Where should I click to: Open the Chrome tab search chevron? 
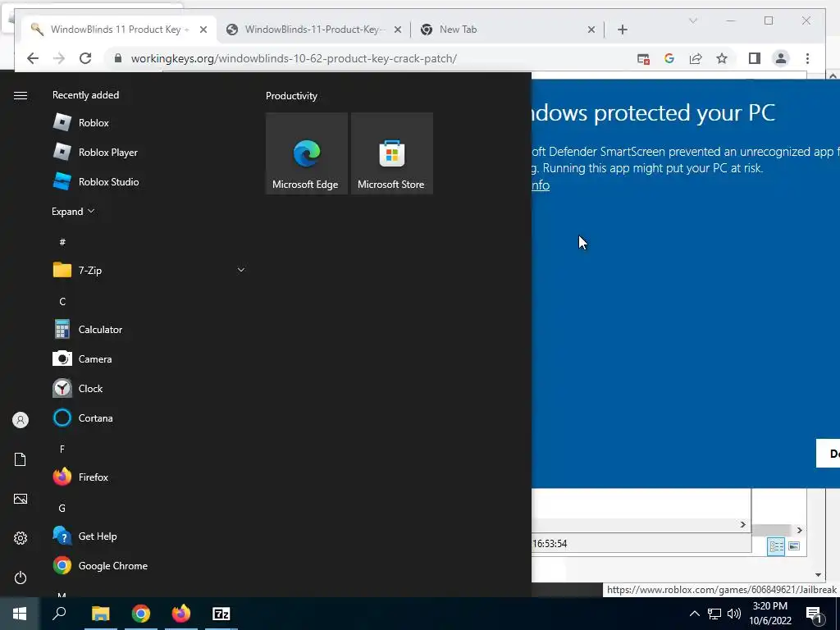[693, 21]
